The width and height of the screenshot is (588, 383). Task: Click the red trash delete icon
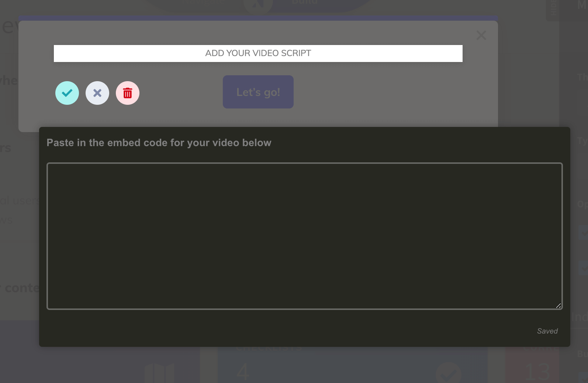(x=128, y=93)
